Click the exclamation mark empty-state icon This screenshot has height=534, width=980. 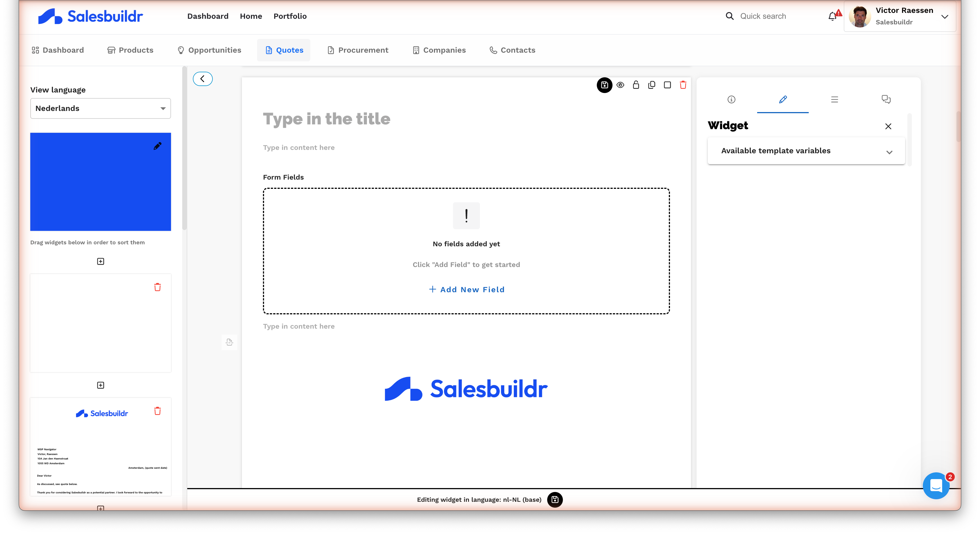tap(466, 216)
